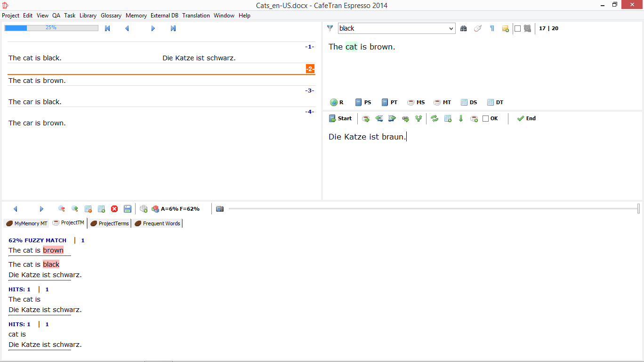Expand the search field dropdown showing 'black'

pyautogui.click(x=451, y=28)
